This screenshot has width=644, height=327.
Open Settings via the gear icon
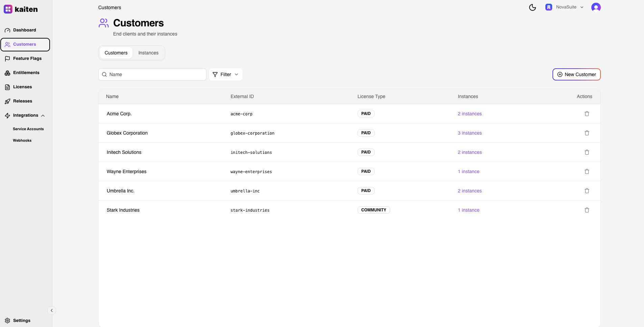point(7,321)
